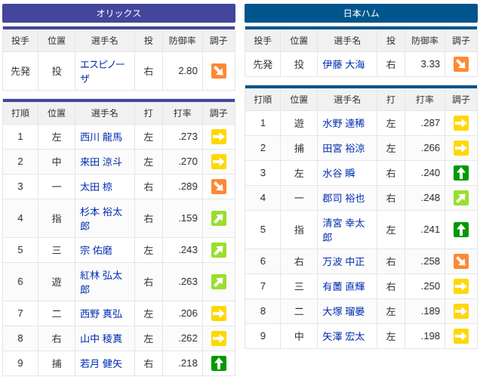Screen dimensions: 480x380
Task: Click the 2.80 ERA value
Action: (188, 71)
